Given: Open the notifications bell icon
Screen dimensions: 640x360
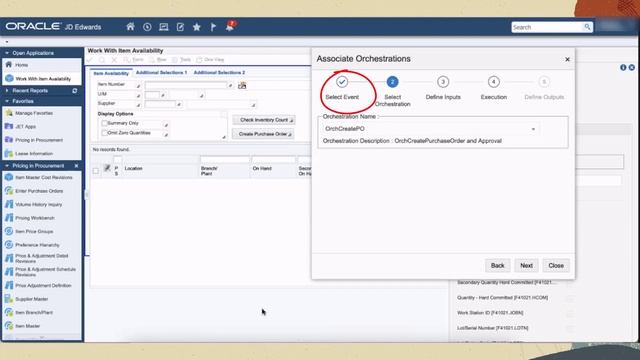Looking at the screenshot, I should tap(230, 27).
